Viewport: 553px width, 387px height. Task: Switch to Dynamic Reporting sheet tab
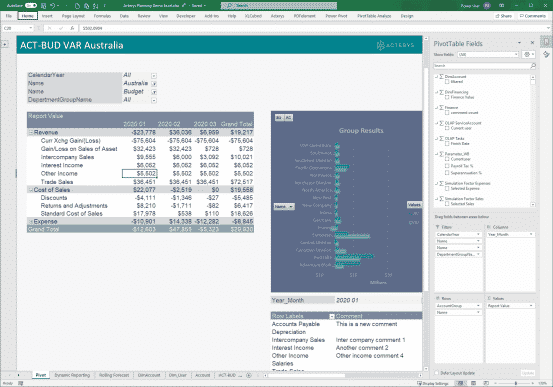tap(72, 375)
